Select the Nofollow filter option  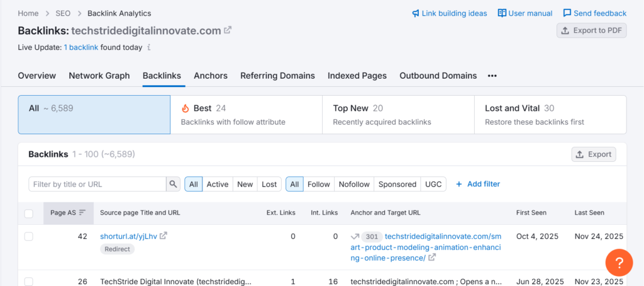click(354, 184)
